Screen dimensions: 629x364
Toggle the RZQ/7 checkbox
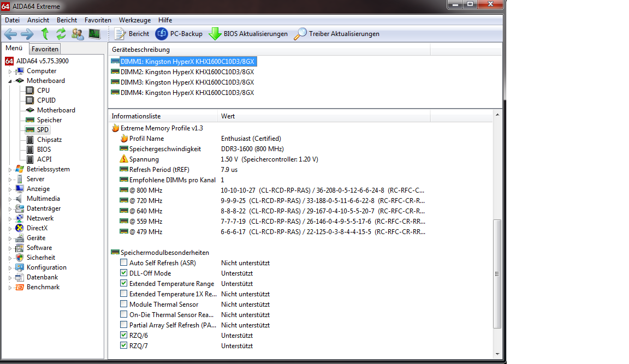tap(123, 345)
